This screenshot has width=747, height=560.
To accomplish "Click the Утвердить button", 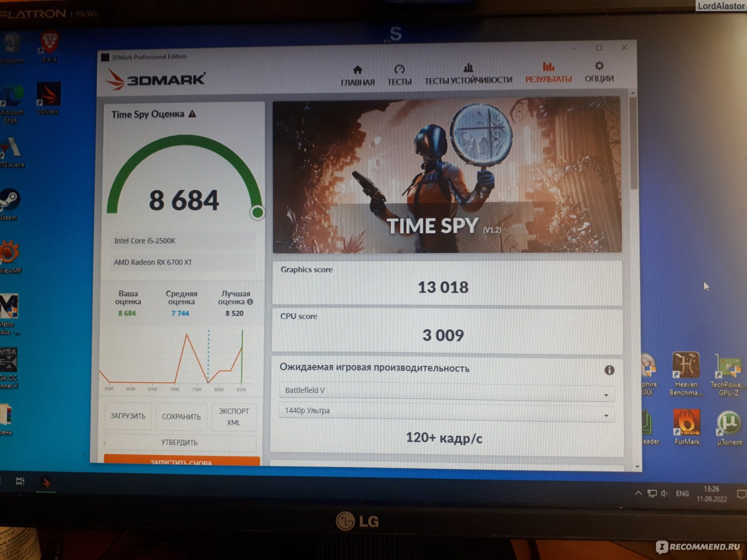I will (x=180, y=442).
